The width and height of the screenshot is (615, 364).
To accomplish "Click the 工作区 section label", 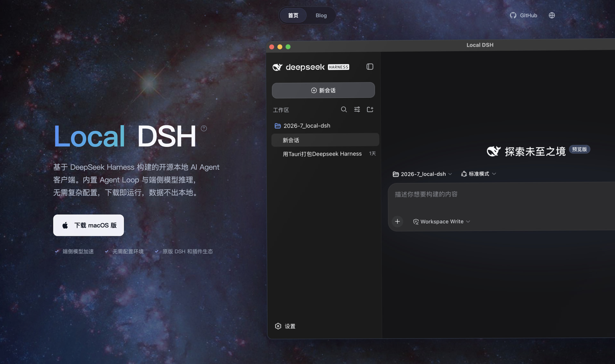I will point(281,110).
